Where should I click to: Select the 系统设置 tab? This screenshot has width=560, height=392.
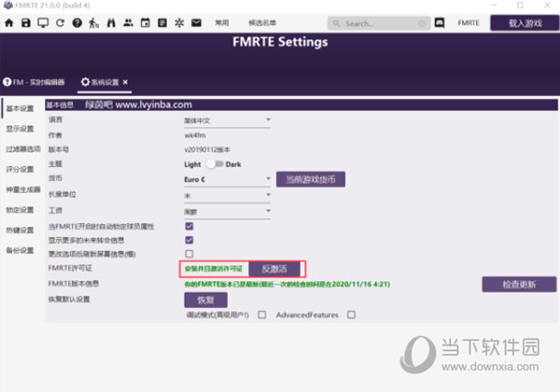click(x=105, y=82)
